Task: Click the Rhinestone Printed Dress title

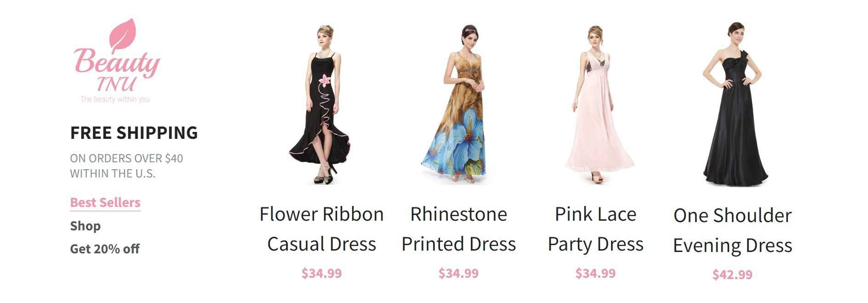Action: pyautogui.click(x=458, y=229)
